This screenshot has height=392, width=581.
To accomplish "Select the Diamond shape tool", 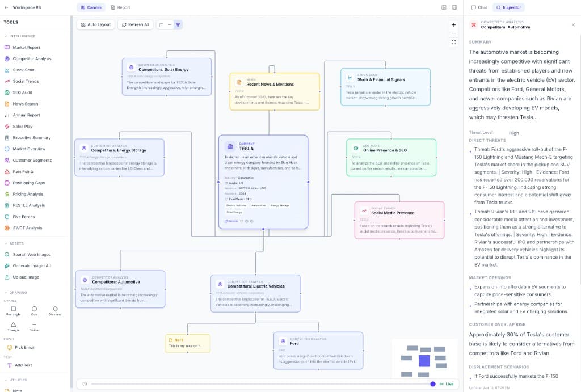I will (55, 310).
